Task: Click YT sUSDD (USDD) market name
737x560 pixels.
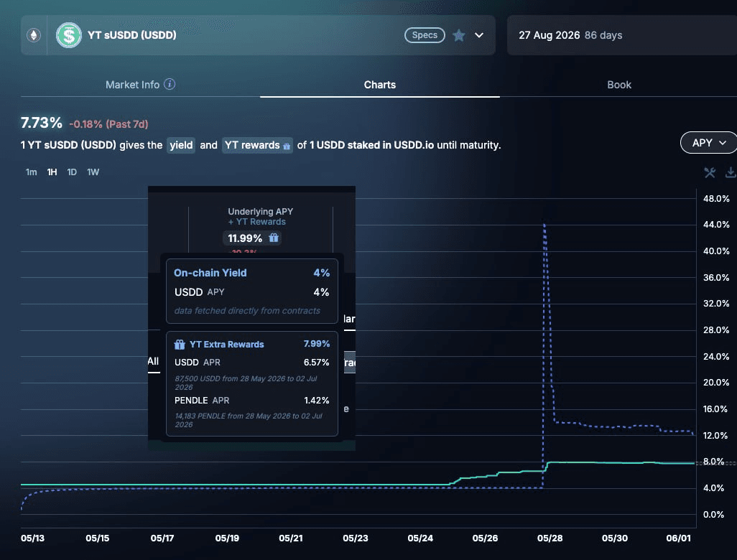Action: 132,35
